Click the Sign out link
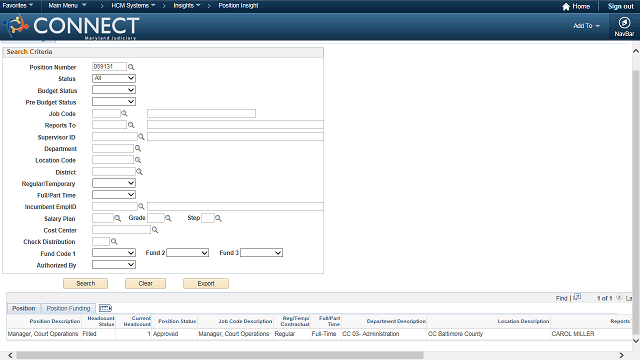Image resolution: width=640 pixels, height=360 pixels. coord(620,7)
